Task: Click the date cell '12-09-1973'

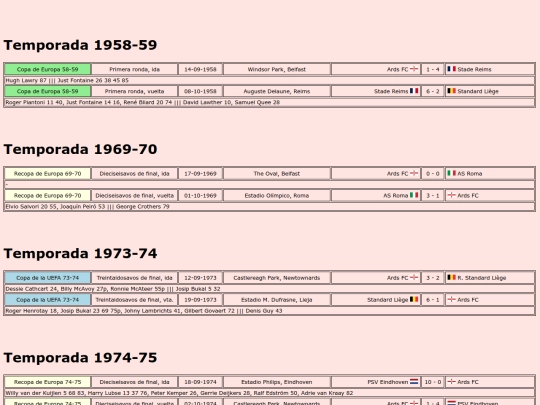Action: click(200, 278)
